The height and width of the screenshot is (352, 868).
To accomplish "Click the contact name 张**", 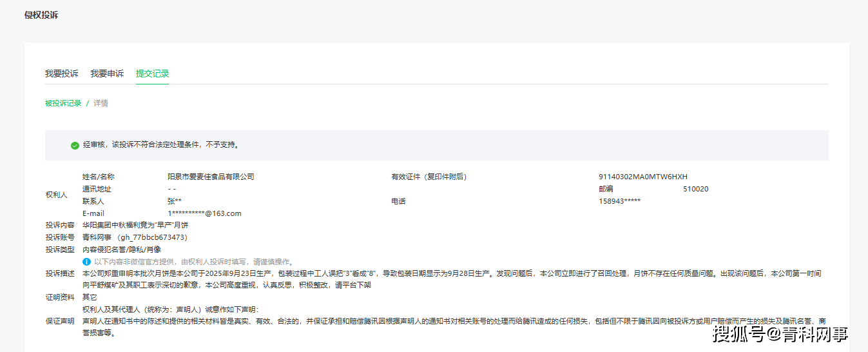I will click(174, 201).
